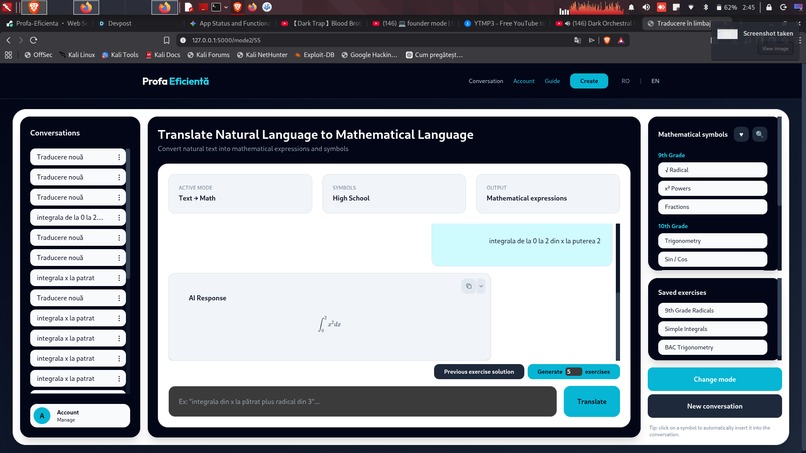806x453 pixels.
Task: Switch language to EN
Action: (x=655, y=81)
